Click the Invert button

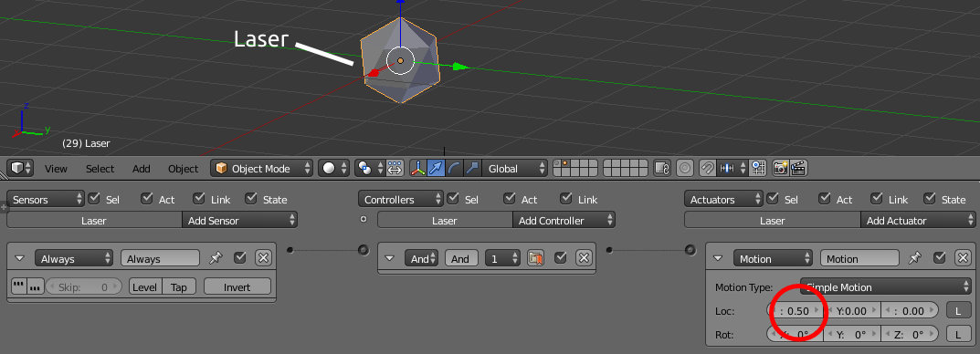[x=237, y=287]
